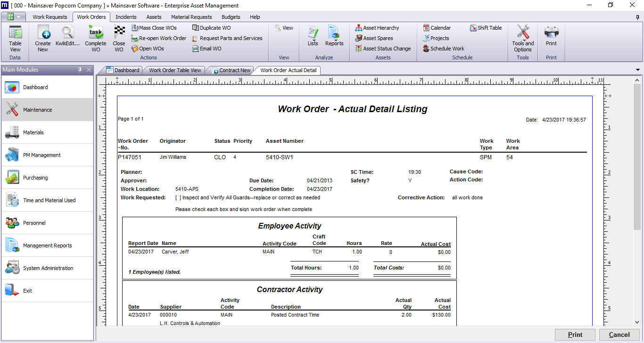The height and width of the screenshot is (343, 644).
Task: Switch to the Work Order Table View tab
Action: pyautogui.click(x=175, y=70)
